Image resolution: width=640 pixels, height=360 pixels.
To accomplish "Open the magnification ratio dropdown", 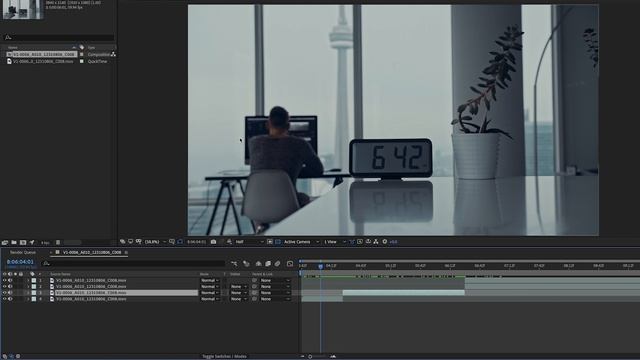I will pos(156,242).
